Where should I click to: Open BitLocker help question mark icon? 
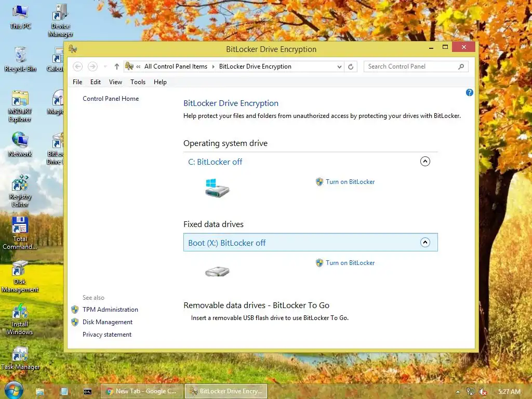[x=469, y=92]
